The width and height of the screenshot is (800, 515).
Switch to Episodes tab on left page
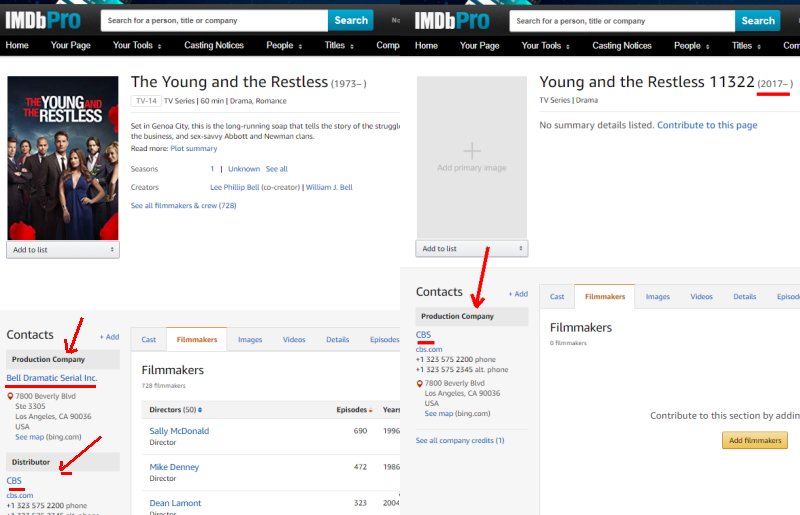pyautogui.click(x=384, y=339)
